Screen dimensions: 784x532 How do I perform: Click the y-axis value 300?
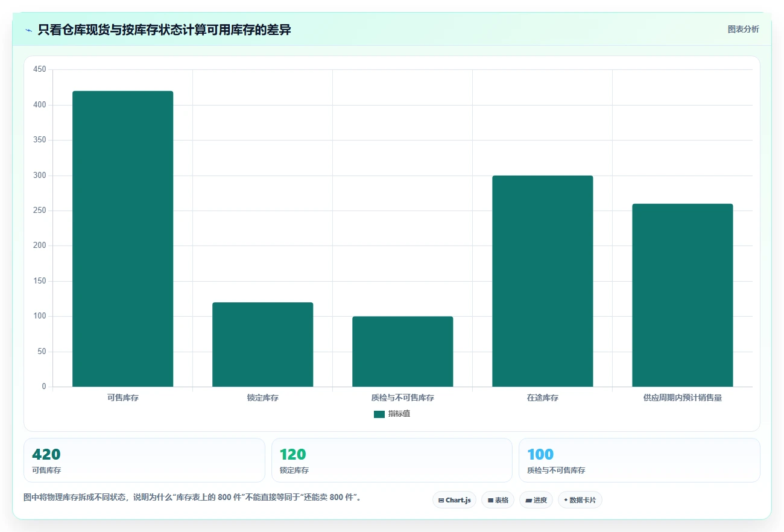coord(40,176)
